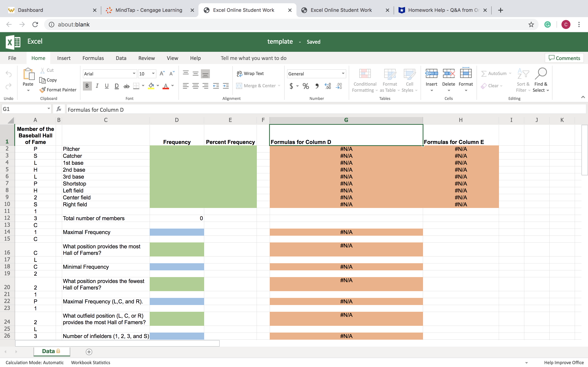Click the strikethrough formatting icon
The height and width of the screenshot is (367, 588).
click(126, 86)
